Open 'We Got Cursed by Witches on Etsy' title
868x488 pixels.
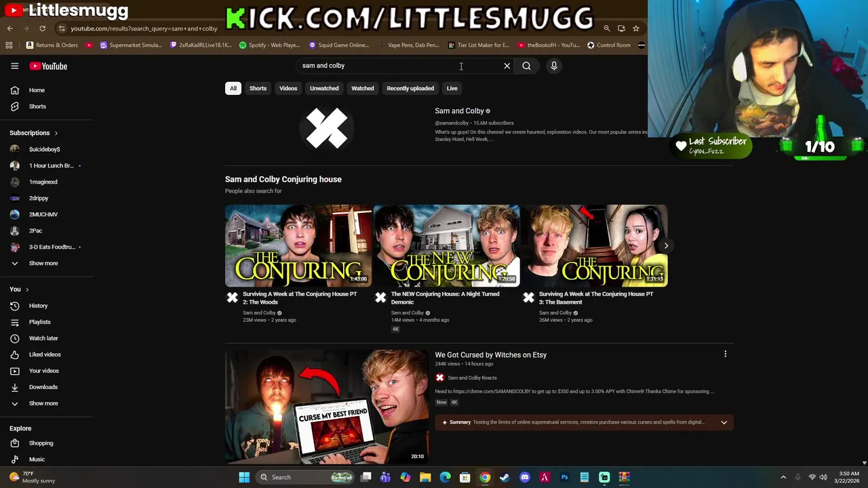click(490, 355)
